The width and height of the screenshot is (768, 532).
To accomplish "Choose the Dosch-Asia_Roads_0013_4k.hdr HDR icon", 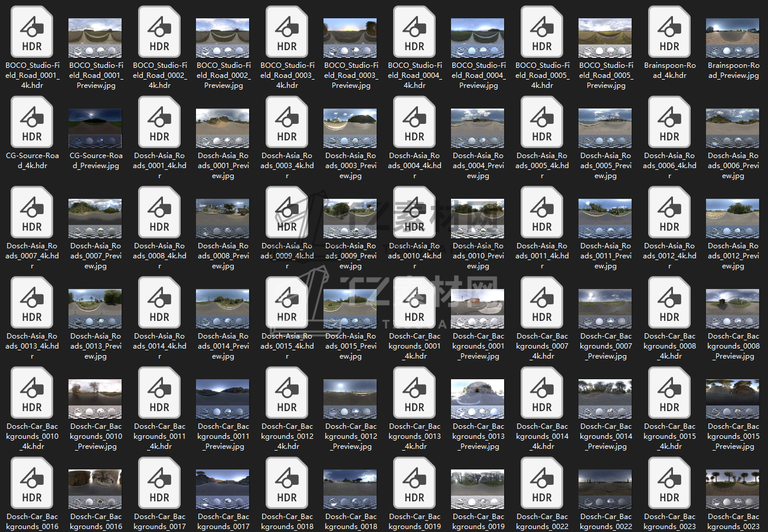I will pos(32,303).
